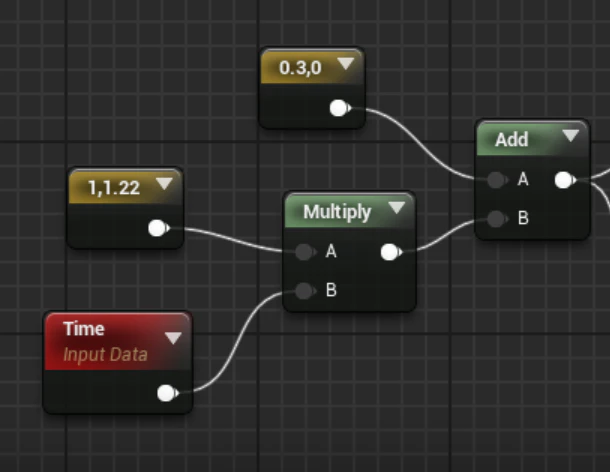
Task: Click the Add node output pin
Action: pos(565,180)
